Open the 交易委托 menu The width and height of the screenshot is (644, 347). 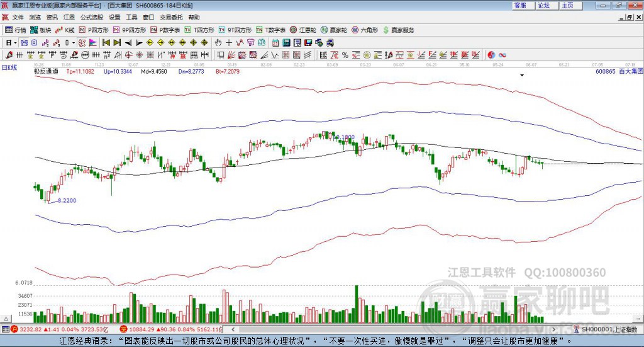171,17
